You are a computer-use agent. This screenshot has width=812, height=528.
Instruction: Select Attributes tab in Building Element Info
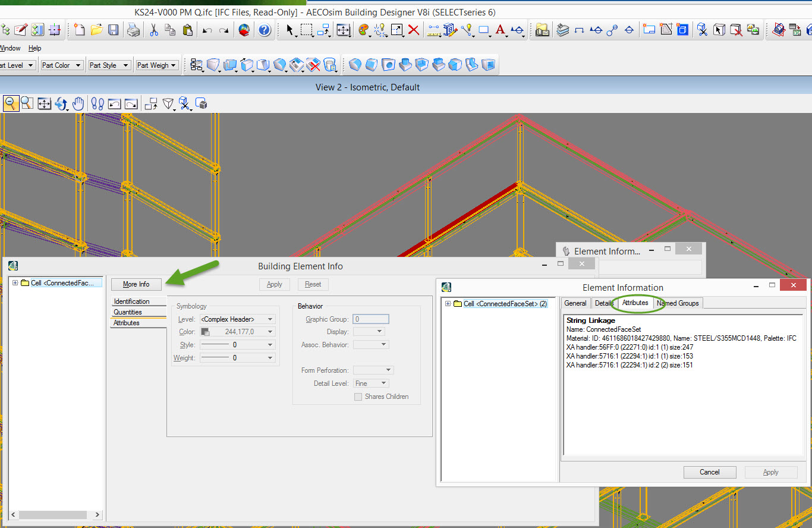pyautogui.click(x=139, y=323)
